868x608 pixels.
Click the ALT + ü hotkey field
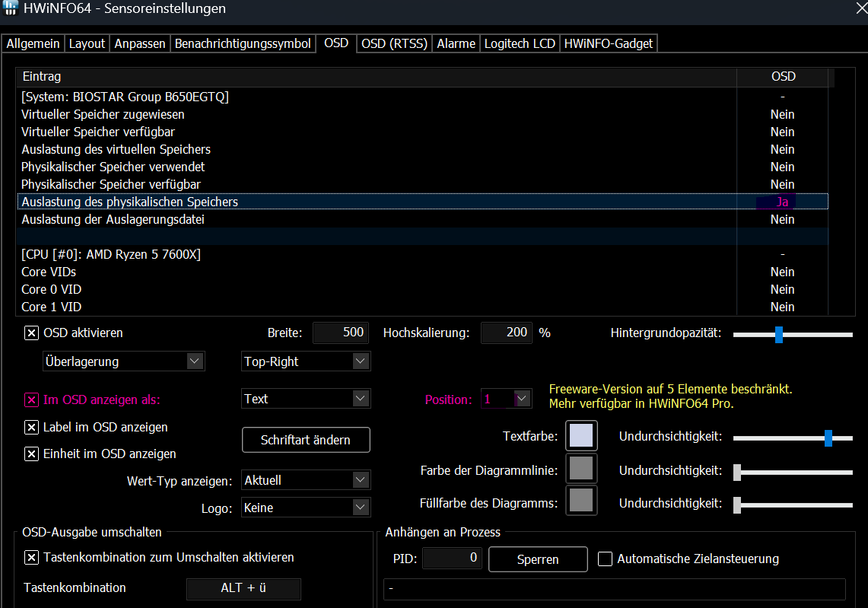tap(243, 589)
